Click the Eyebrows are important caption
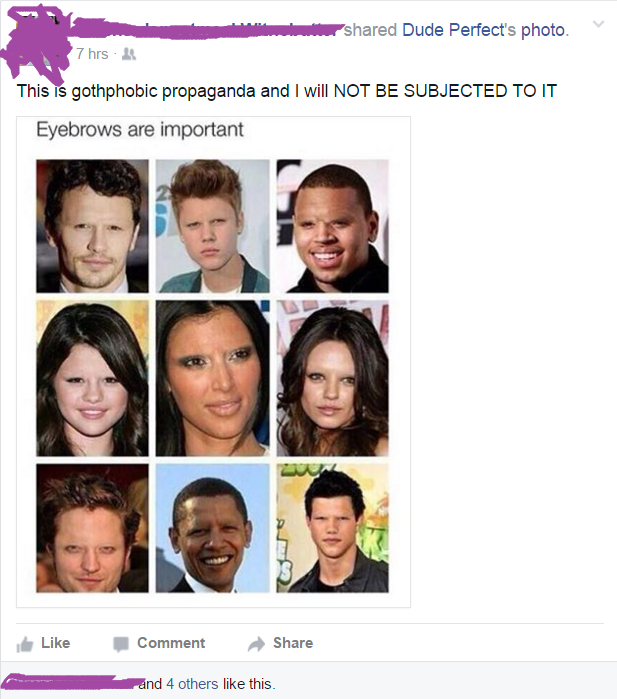The width and height of the screenshot is (617, 699). point(140,130)
